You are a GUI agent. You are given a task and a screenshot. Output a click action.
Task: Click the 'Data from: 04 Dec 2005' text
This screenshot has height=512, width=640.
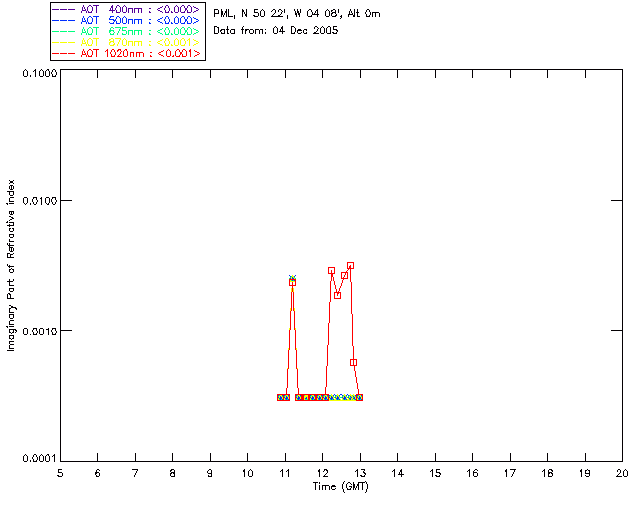pyautogui.click(x=276, y=30)
